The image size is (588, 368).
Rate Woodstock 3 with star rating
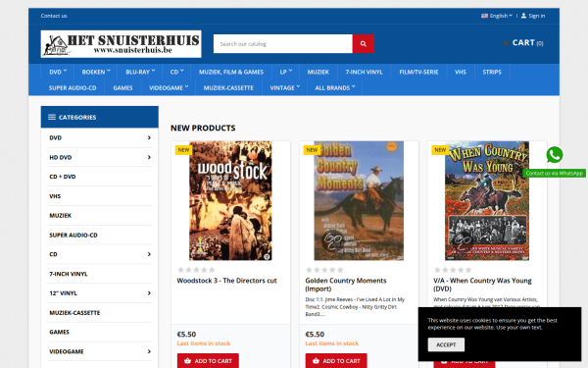[x=196, y=270]
